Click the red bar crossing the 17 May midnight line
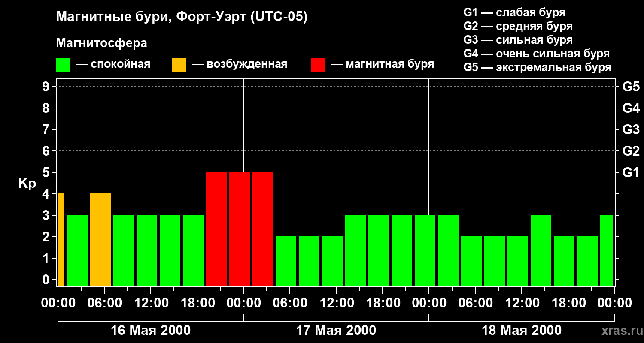This screenshot has width=644, height=343. click(x=240, y=229)
